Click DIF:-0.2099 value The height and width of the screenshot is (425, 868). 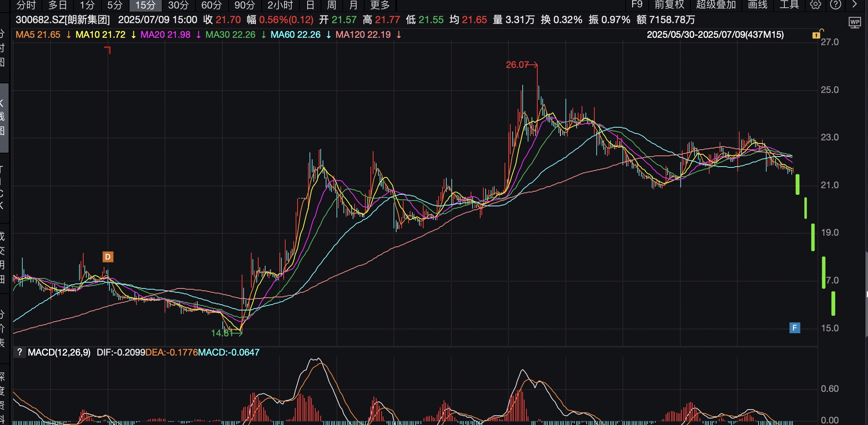[121, 352]
